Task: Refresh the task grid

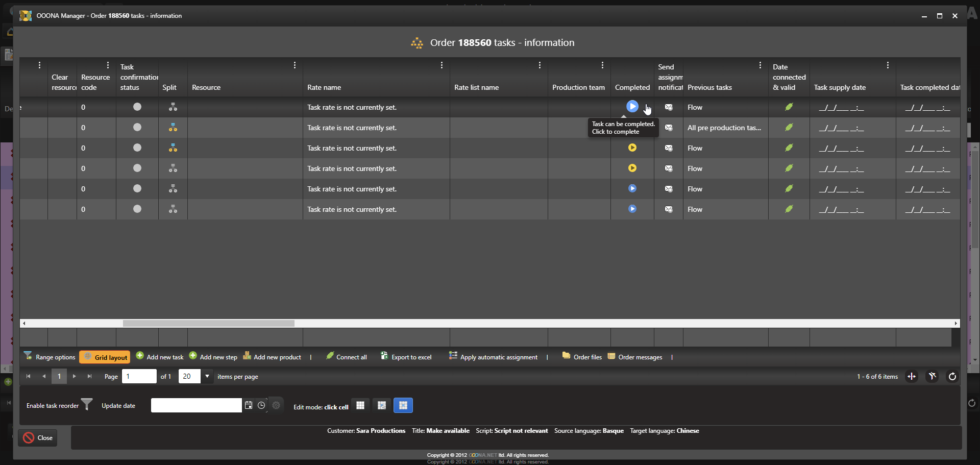Action: pyautogui.click(x=952, y=377)
